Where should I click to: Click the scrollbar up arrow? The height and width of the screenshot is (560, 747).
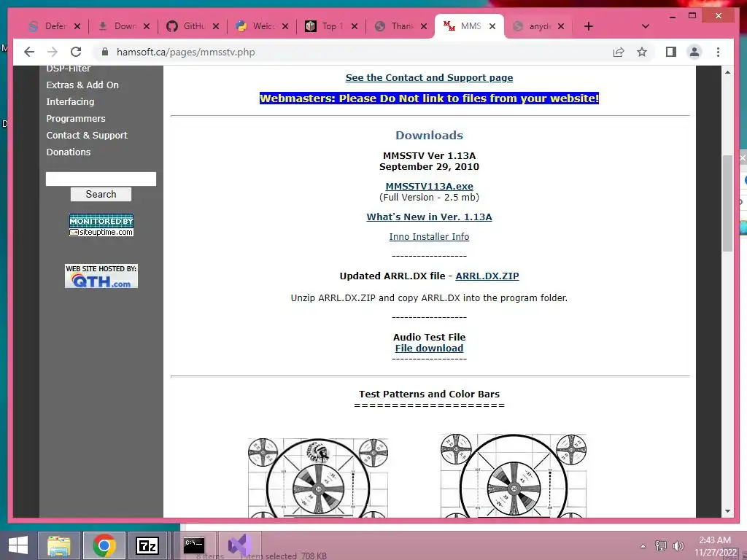click(727, 72)
